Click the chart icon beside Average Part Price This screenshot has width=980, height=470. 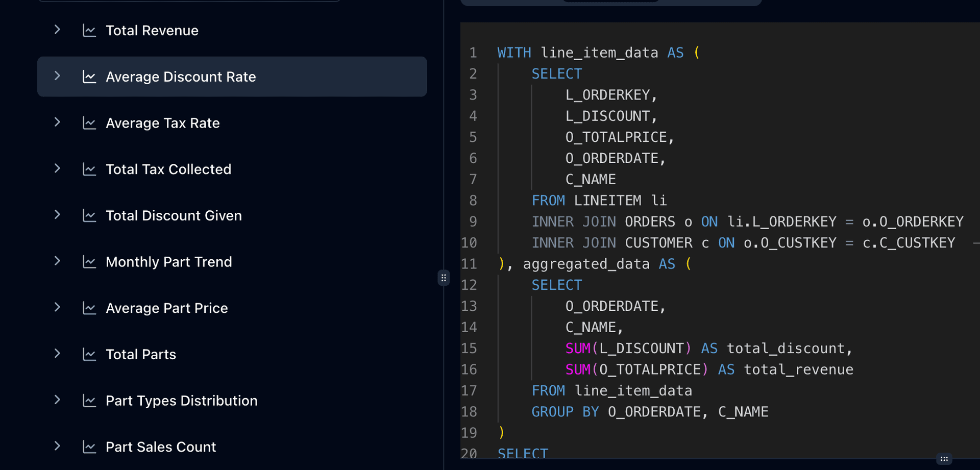(x=89, y=308)
